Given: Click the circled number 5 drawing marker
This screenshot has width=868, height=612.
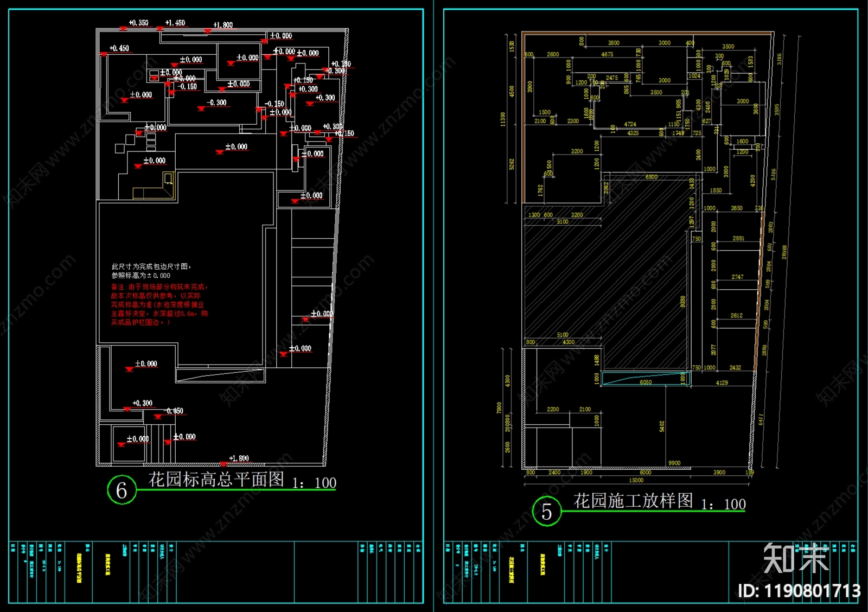Looking at the screenshot, I should point(546,511).
